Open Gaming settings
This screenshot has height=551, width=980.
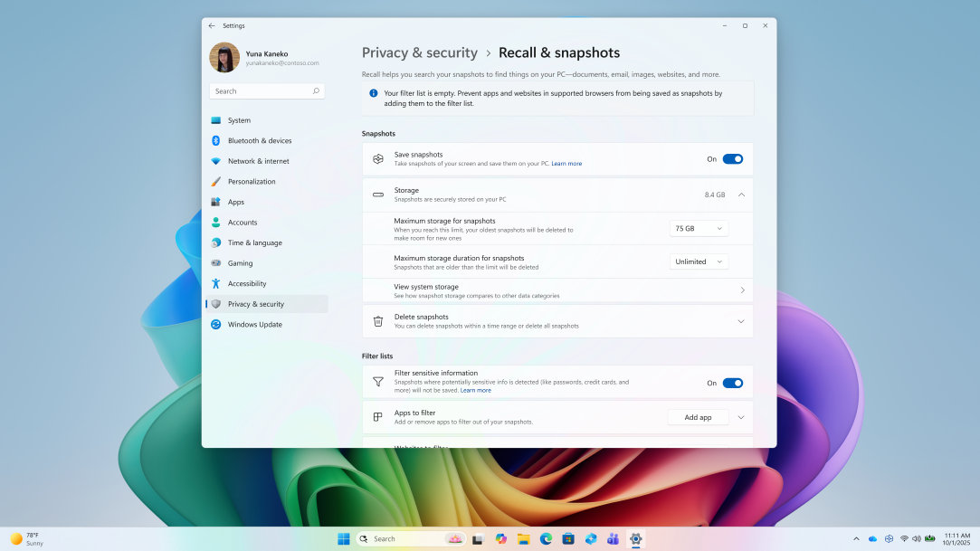coord(242,262)
